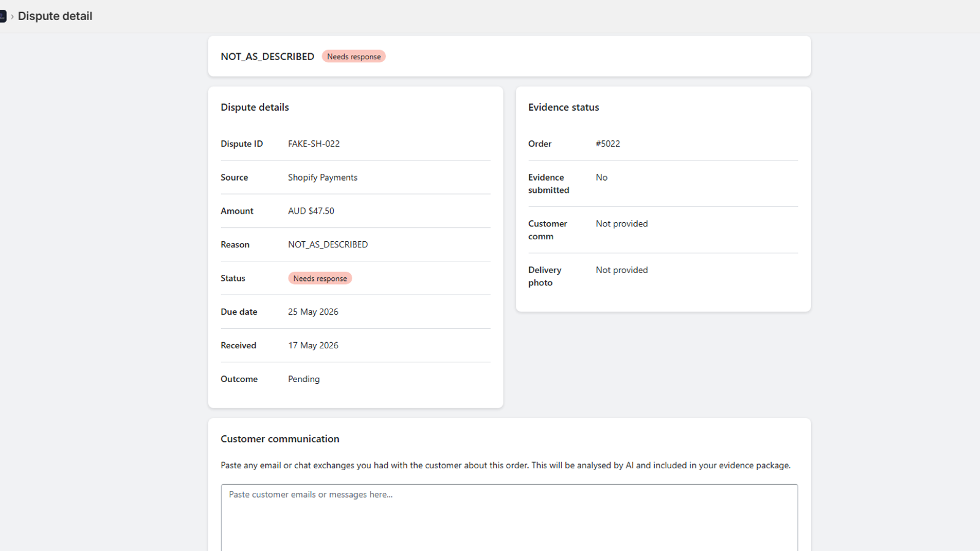980x551 pixels.
Task: Click the 'Paste any email or chat exchanges' description
Action: (x=506, y=465)
